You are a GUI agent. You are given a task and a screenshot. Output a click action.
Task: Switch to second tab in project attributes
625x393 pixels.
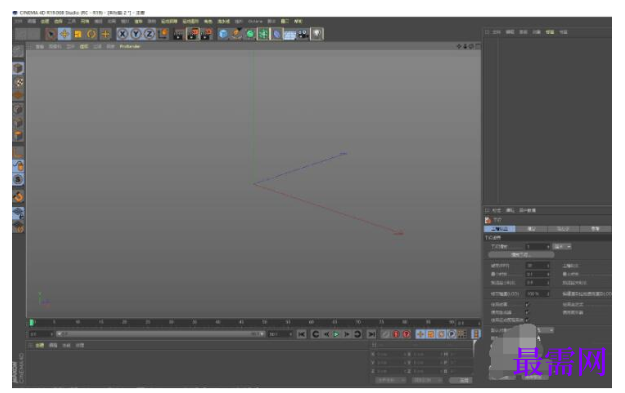pyautogui.click(x=531, y=229)
